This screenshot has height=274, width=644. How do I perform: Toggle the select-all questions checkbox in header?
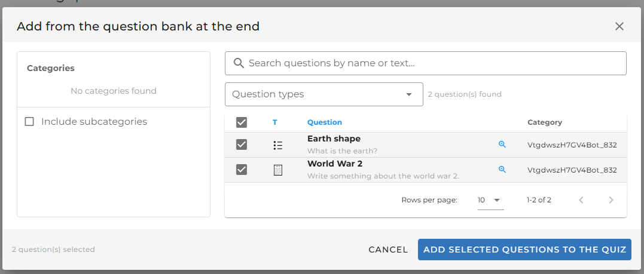tap(242, 122)
